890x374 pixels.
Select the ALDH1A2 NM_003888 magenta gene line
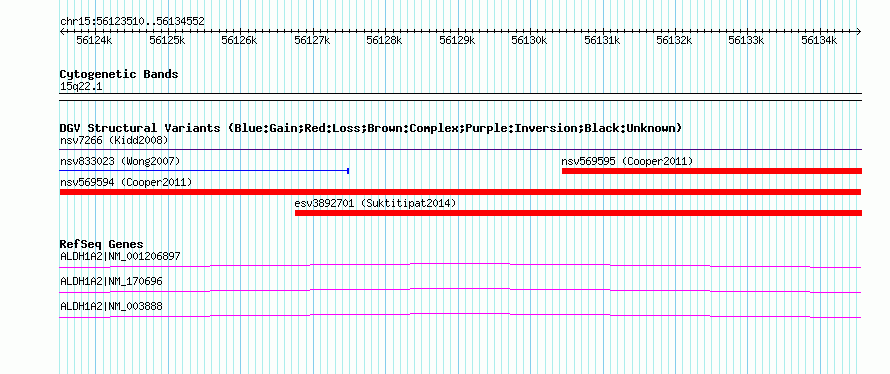460,316
